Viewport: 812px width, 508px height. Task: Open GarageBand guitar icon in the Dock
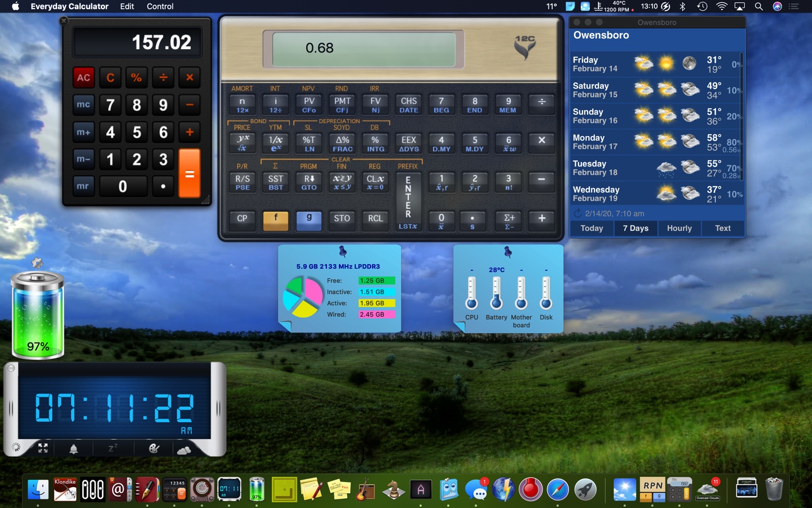(x=366, y=489)
